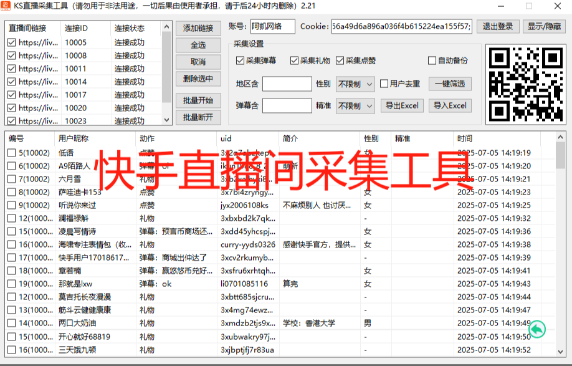Viewport: 572px width, 366px height.
Task: Select the uid cell 3xjbptjfj7r83ua
Action: [x=247, y=350]
